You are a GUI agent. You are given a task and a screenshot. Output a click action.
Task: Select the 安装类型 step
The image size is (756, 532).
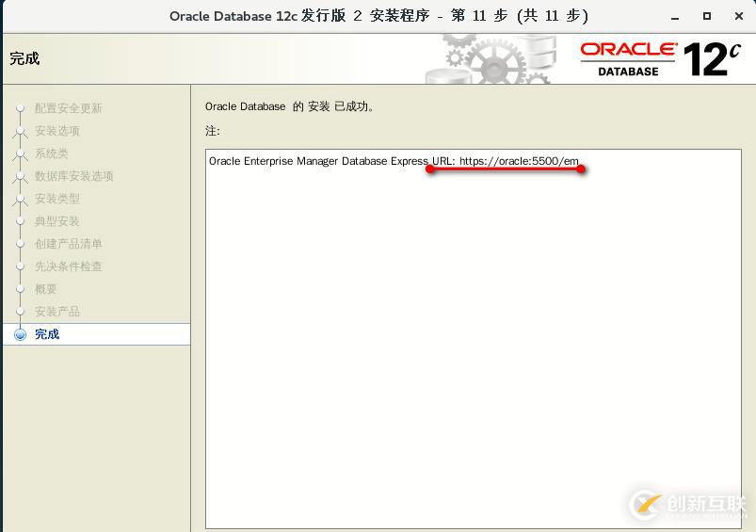point(56,199)
